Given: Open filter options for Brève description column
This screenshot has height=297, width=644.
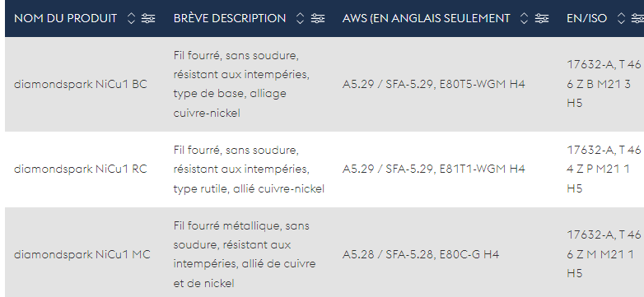Looking at the screenshot, I should [x=318, y=18].
